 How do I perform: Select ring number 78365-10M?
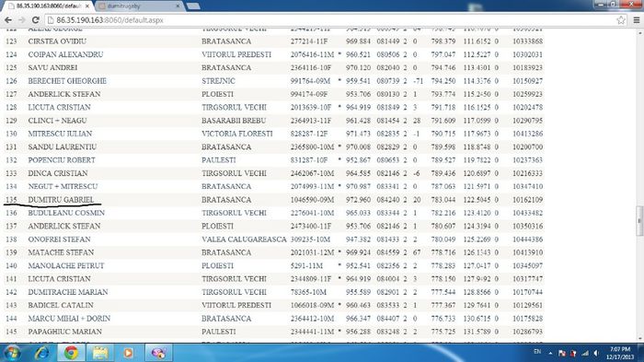(x=308, y=292)
